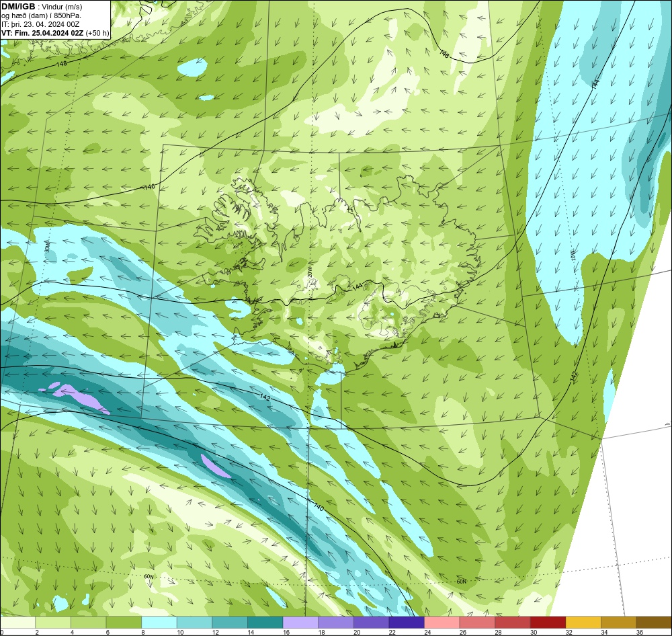Click the legend value "8"
672x636 pixels.
click(142, 632)
